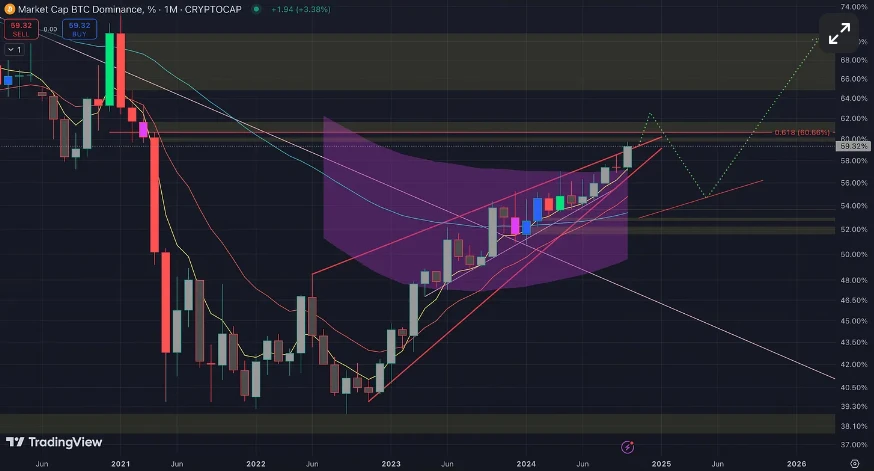Click the green market status dot
Image resolution: width=874 pixels, height=471 pixels.
(256, 9)
